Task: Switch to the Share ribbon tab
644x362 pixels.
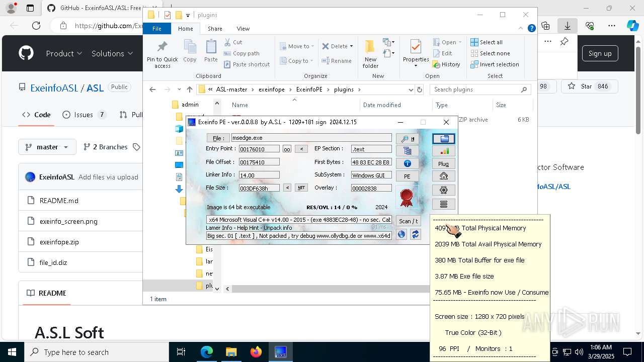Action: (x=215, y=29)
